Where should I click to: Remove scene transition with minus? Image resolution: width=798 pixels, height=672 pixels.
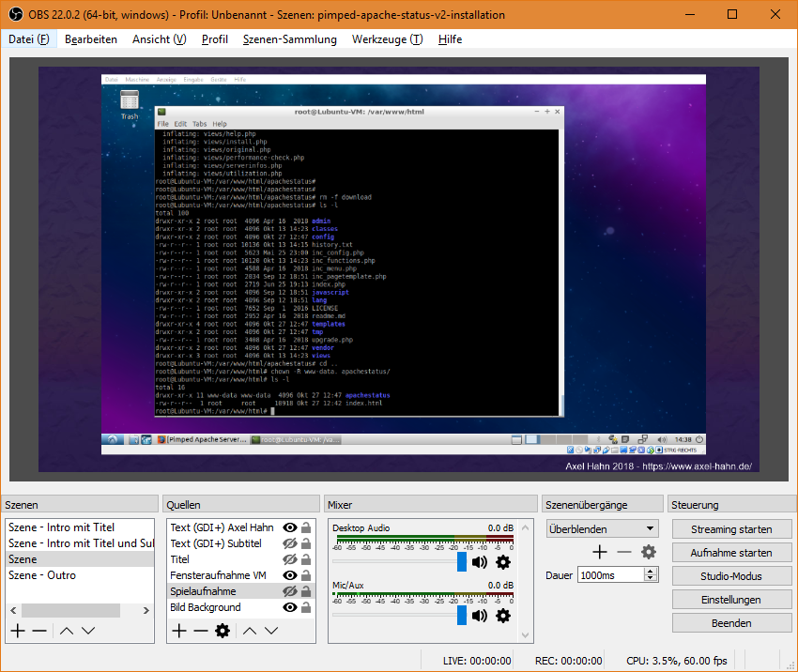[624, 552]
